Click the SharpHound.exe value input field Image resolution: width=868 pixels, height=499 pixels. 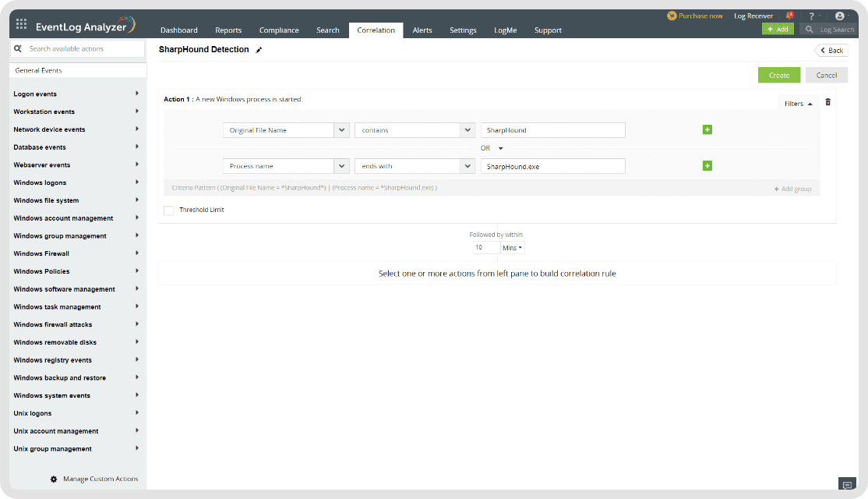(553, 166)
